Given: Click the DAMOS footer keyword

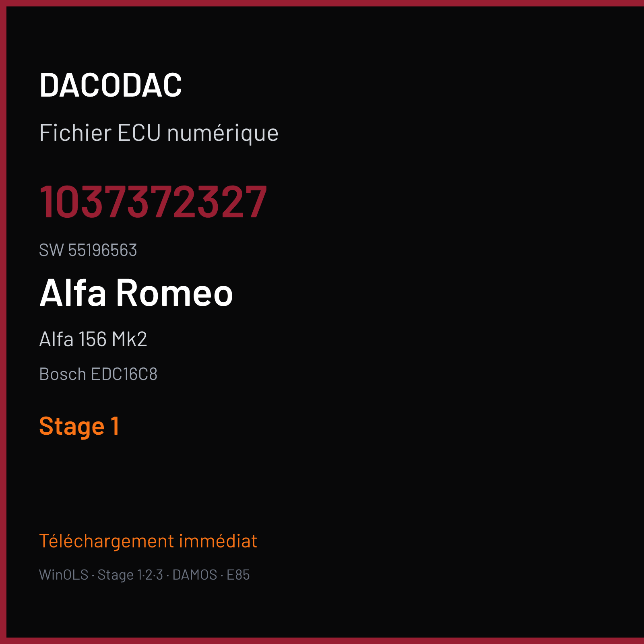Looking at the screenshot, I should click(x=195, y=575).
